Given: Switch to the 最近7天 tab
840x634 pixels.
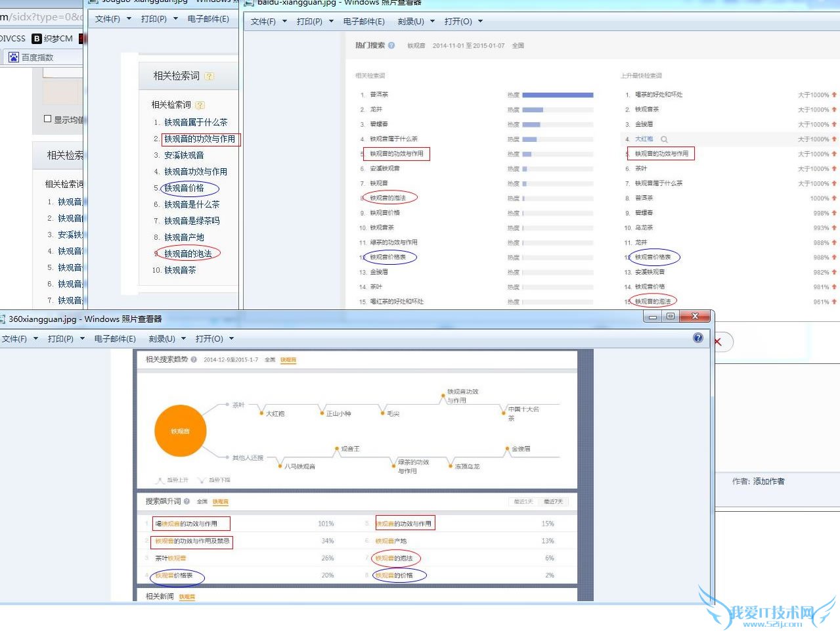Looking at the screenshot, I should coord(553,501).
